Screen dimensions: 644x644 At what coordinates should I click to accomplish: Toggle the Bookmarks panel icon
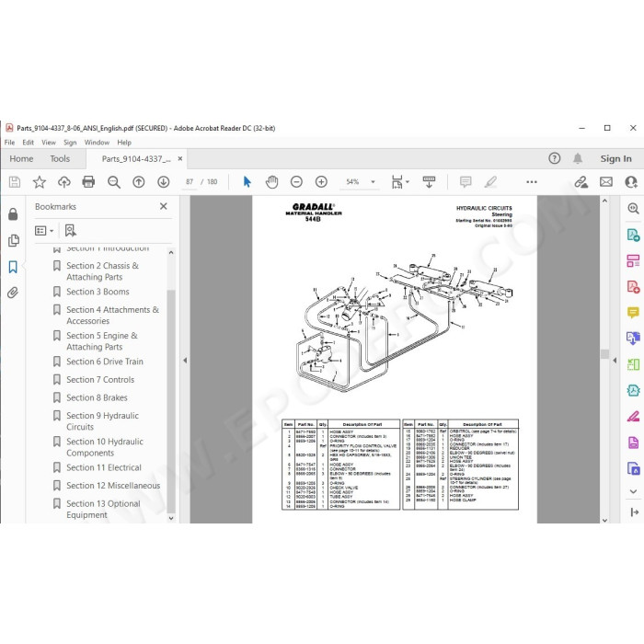click(x=13, y=267)
